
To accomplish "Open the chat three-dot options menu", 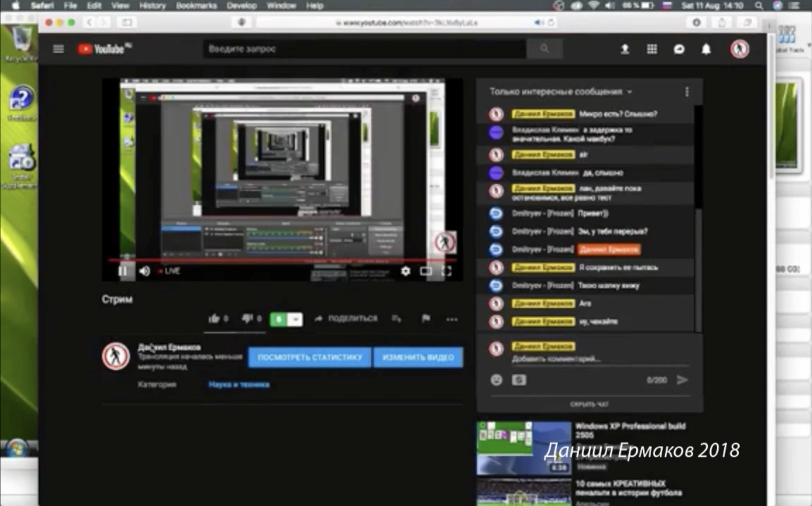I will click(x=687, y=92).
